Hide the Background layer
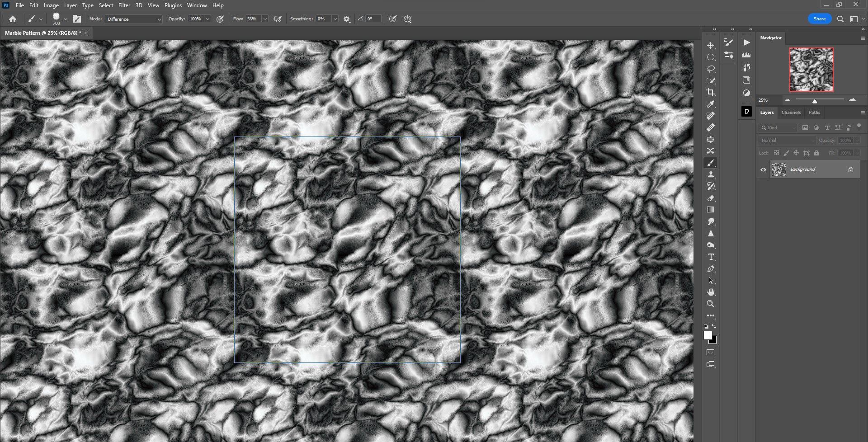 pyautogui.click(x=764, y=169)
